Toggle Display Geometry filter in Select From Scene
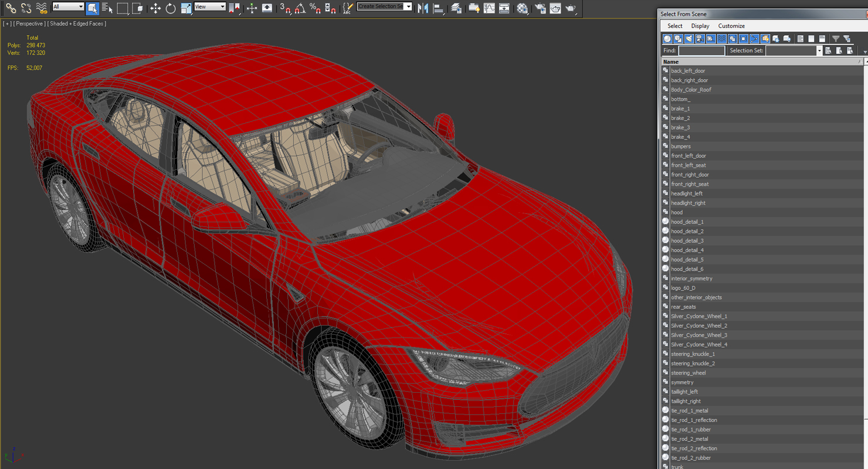The height and width of the screenshot is (469, 868). [x=667, y=39]
